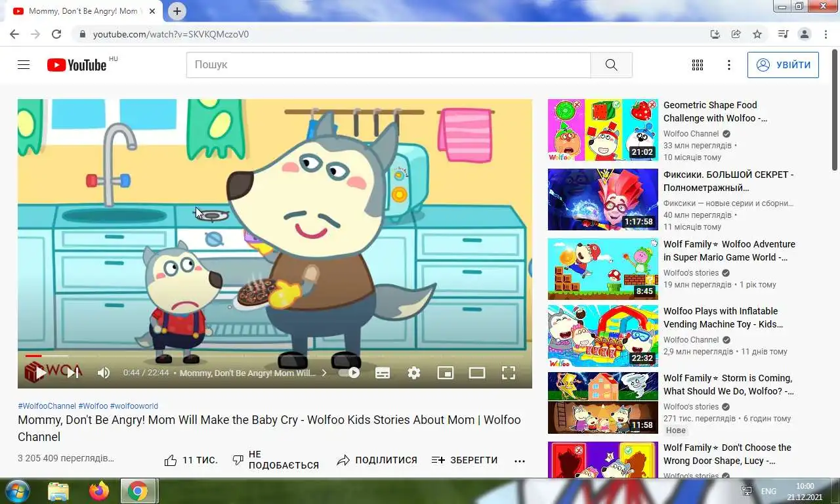Skip to the next video
The height and width of the screenshot is (504, 840).
(73, 373)
